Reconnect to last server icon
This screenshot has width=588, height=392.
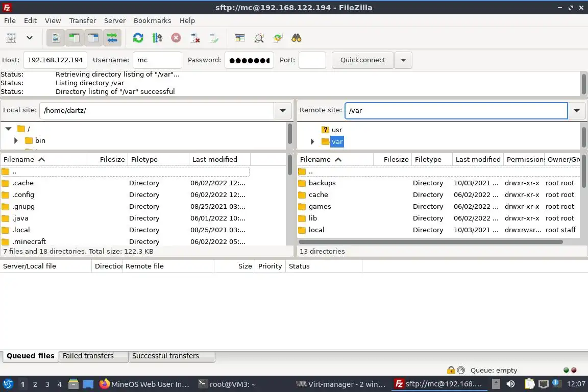pyautogui.click(x=214, y=38)
